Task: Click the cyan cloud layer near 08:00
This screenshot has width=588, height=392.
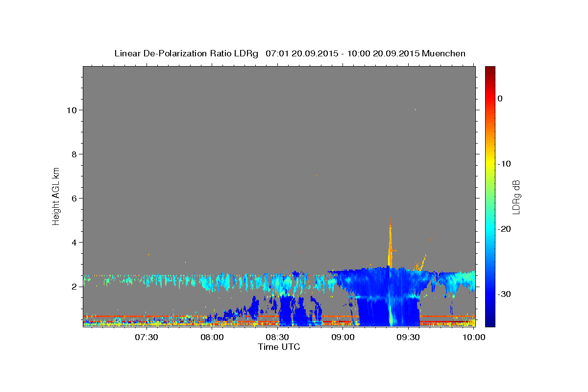Action: pyautogui.click(x=216, y=282)
